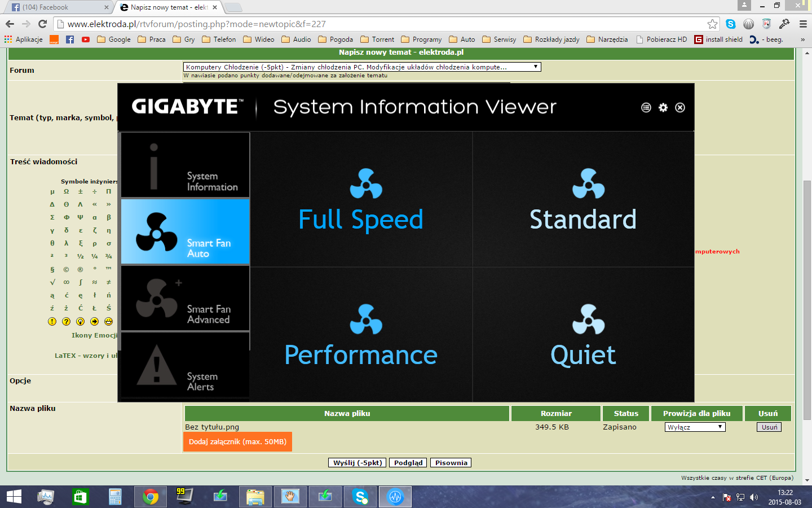812x508 pixels.
Task: Open the Forum selection dropdown
Action: (x=362, y=67)
